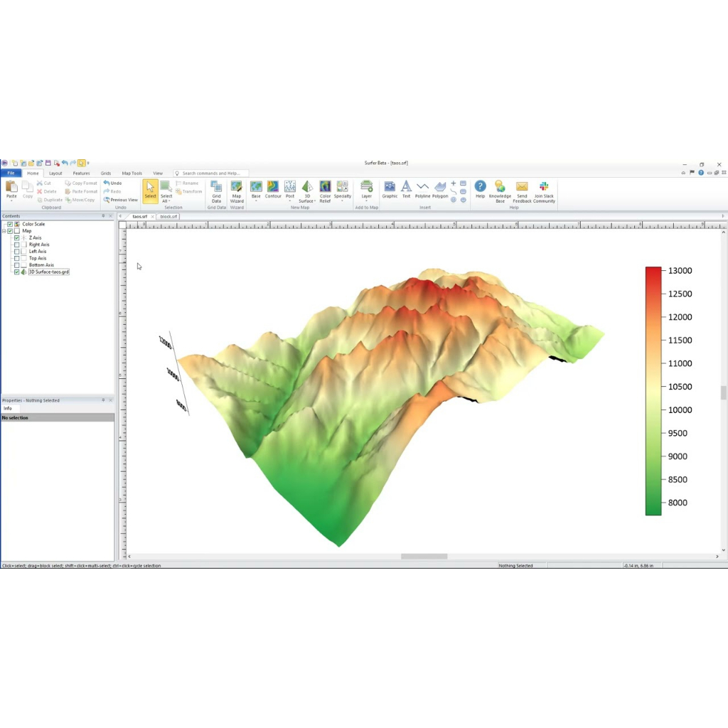This screenshot has height=728, width=728.
Task: Enable the Bottom Axis checkbox
Action: tap(17, 265)
